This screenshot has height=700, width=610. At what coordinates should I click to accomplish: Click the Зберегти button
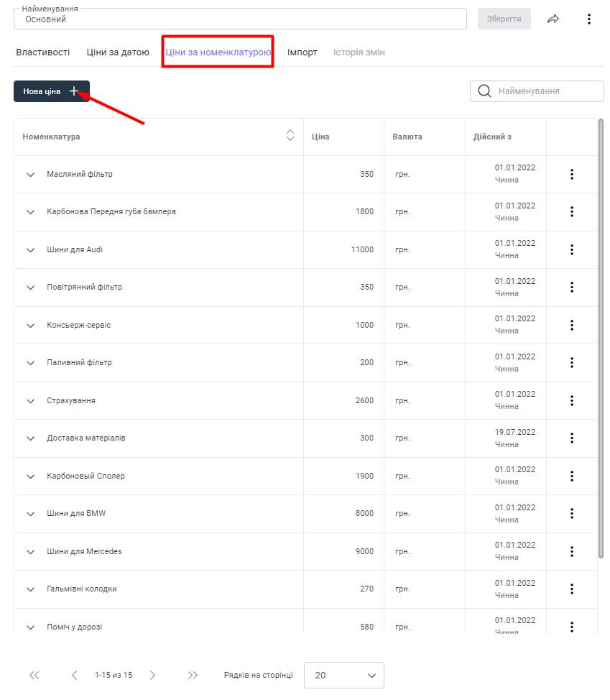tap(504, 19)
